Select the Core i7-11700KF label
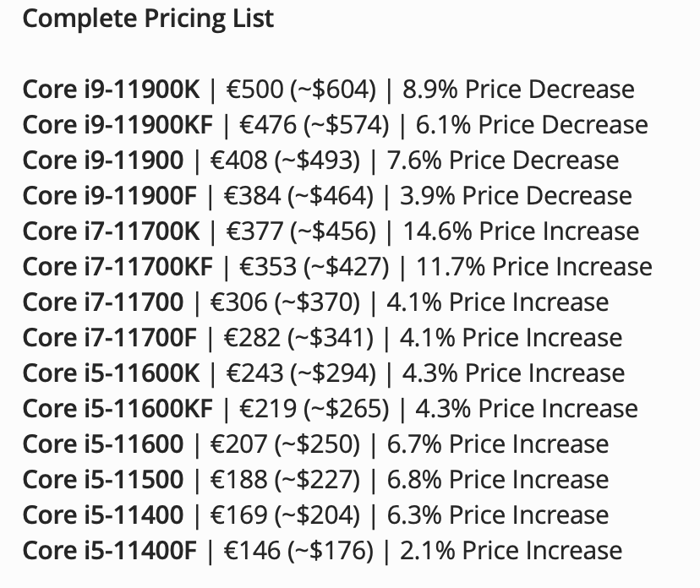Viewport: 700px width, 588px height. [118, 266]
